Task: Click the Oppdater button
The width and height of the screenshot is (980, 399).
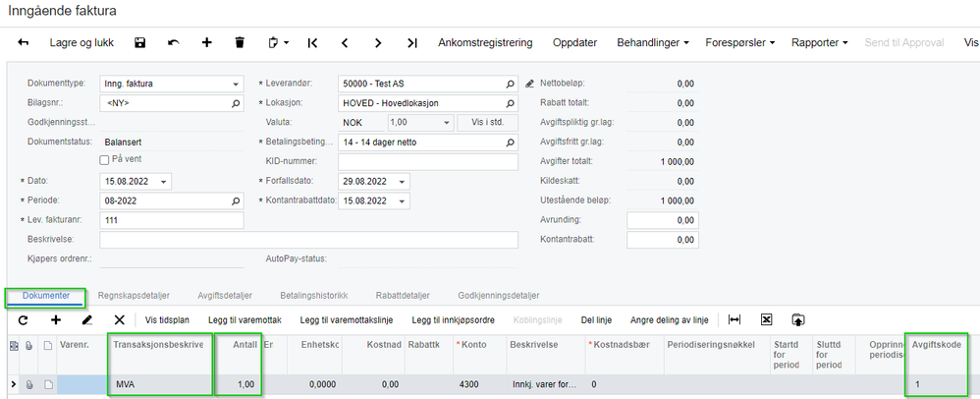Action: point(575,42)
